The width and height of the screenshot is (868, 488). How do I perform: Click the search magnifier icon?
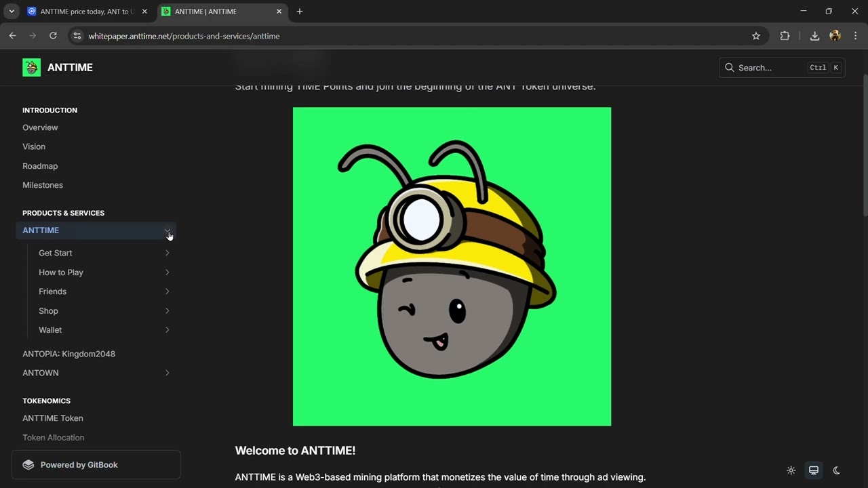pos(730,68)
